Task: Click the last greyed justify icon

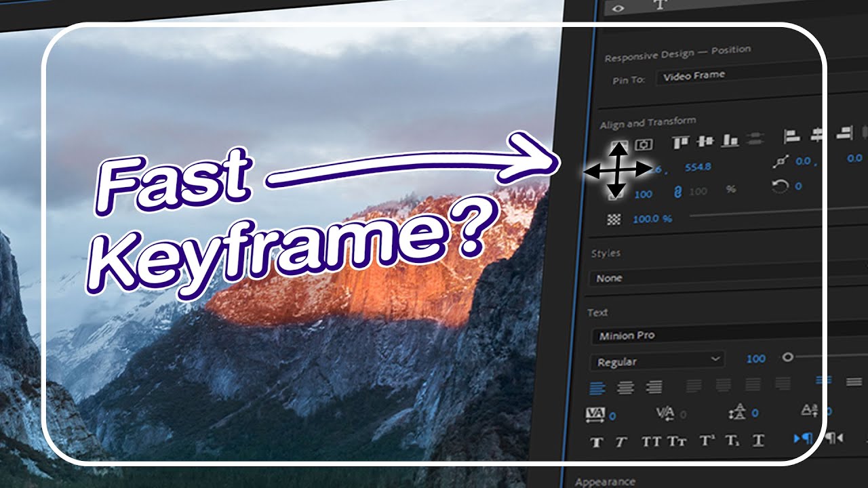Action: click(x=783, y=383)
